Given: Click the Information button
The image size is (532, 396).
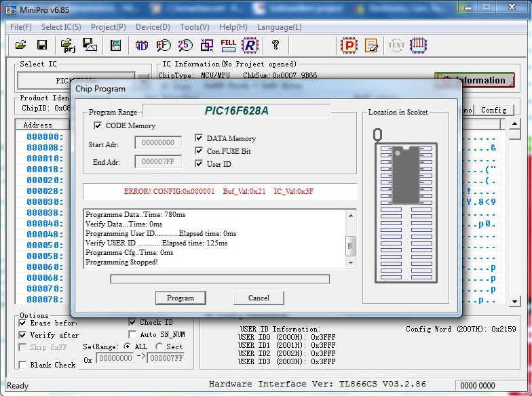Looking at the screenshot, I should coord(475,80).
